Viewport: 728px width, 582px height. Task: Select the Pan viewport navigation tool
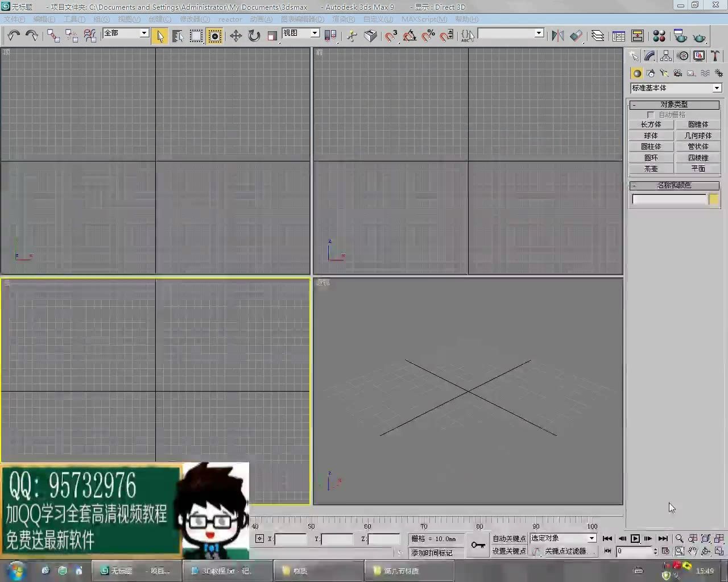coord(693,551)
